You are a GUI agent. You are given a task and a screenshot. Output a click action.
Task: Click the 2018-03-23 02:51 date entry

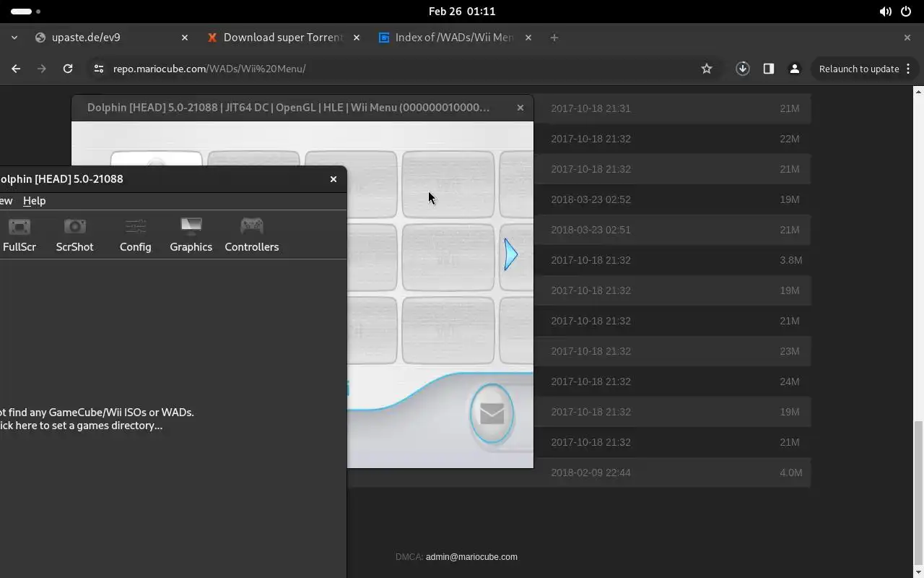click(x=590, y=230)
